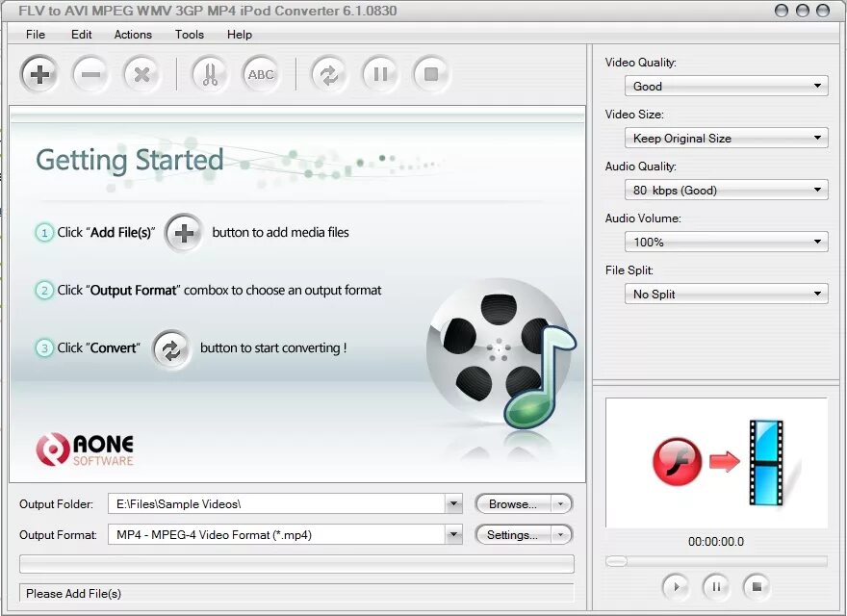
Task: Open the Help menu
Action: (x=240, y=35)
